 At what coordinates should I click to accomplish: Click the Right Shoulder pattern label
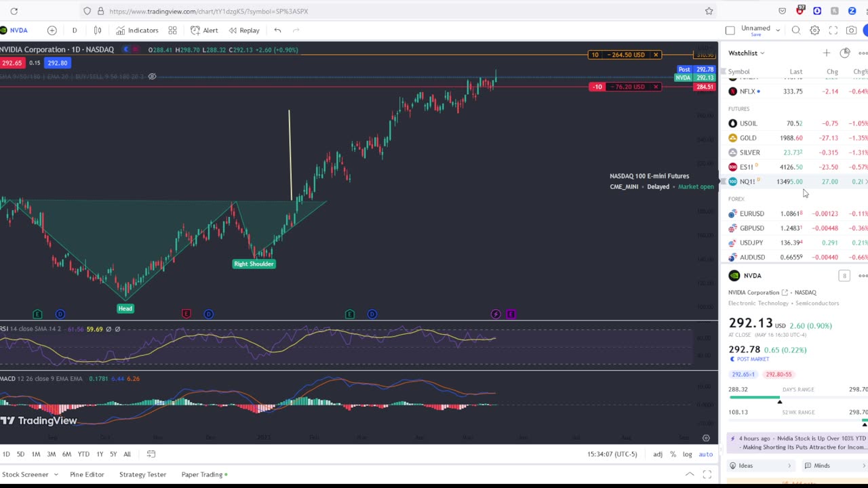click(x=254, y=264)
